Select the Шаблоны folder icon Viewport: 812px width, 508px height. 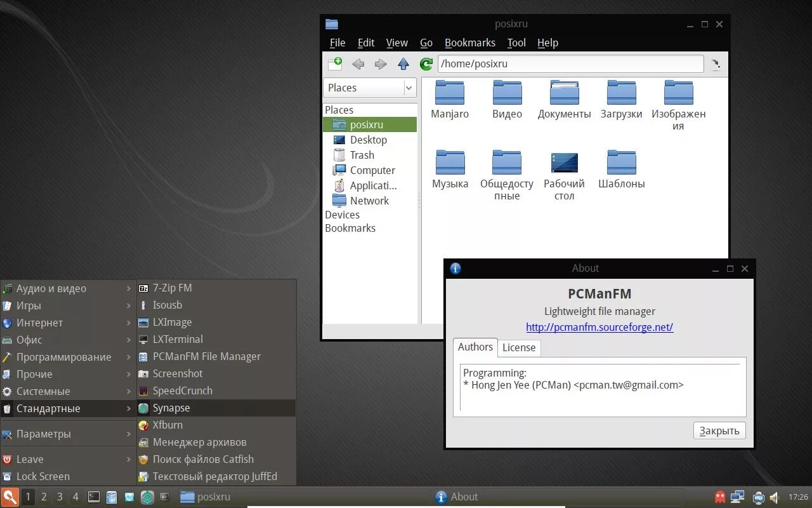coord(621,163)
